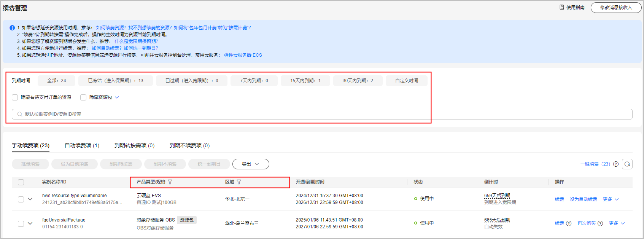Click the 开通/到期时间 column header
Image resolution: width=644 pixels, height=239 pixels.
pyautogui.click(x=310, y=182)
